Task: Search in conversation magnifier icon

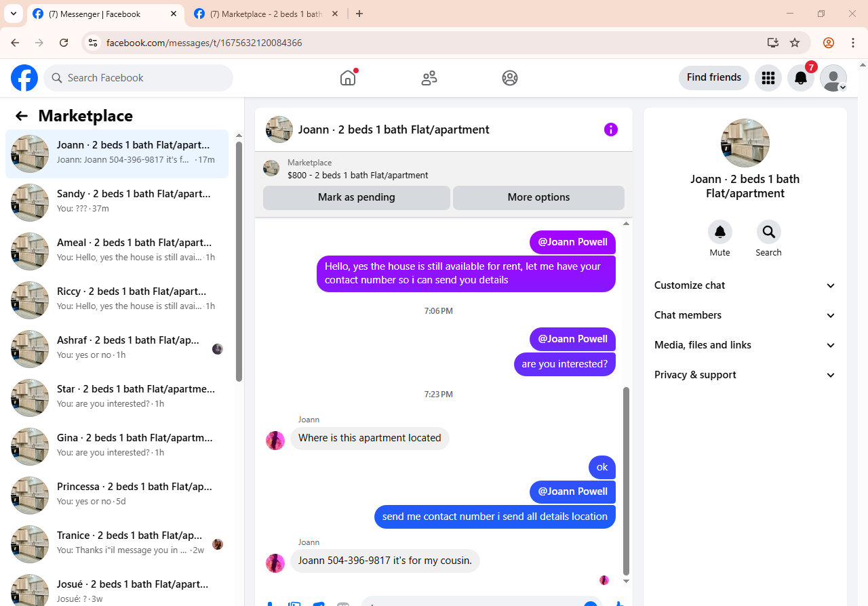Action: (769, 232)
